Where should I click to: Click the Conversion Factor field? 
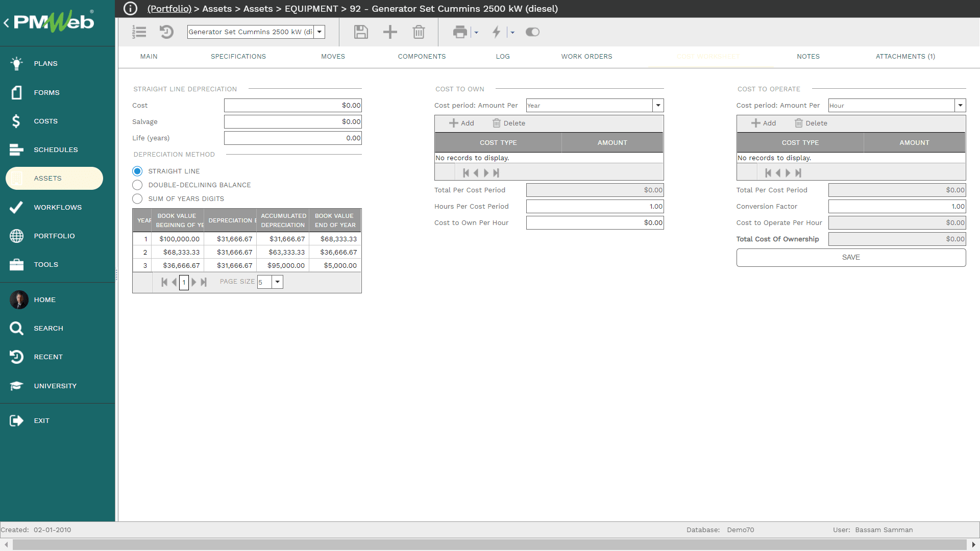[x=897, y=207]
